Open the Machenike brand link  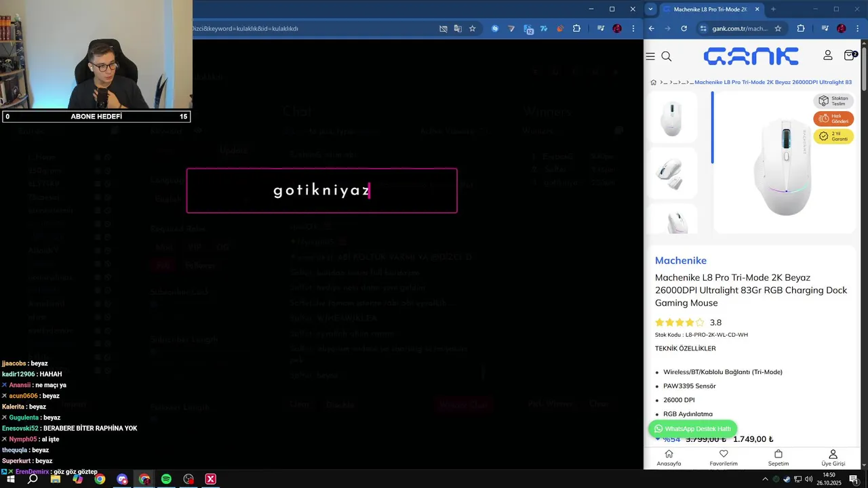(x=681, y=260)
